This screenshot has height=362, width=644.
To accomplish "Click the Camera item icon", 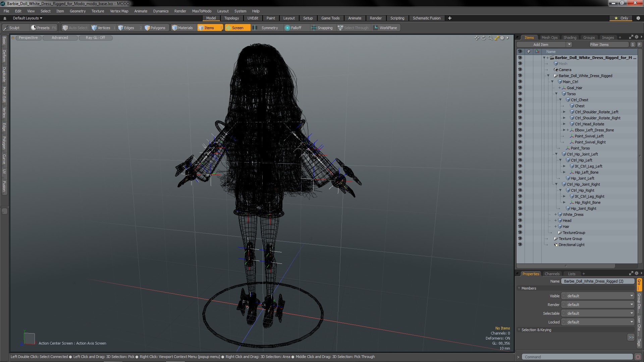I will pos(556,70).
